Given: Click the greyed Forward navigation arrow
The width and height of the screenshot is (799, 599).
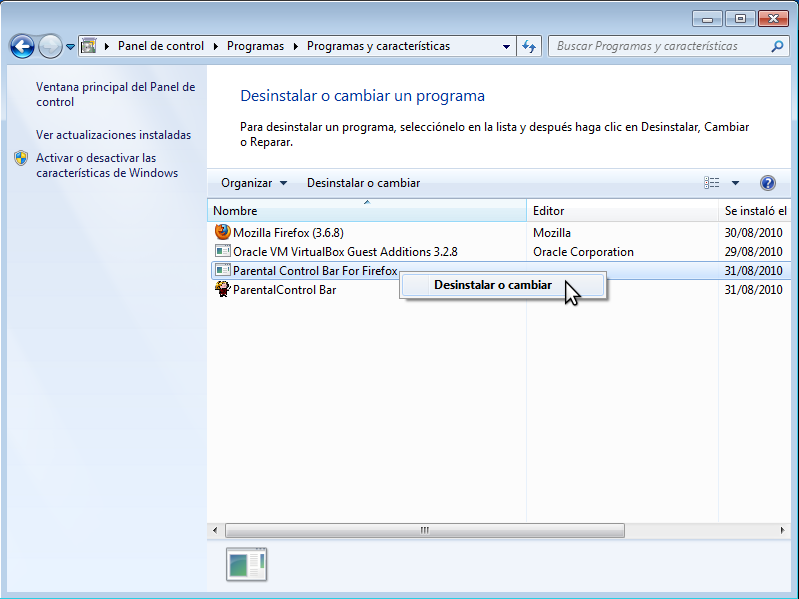Looking at the screenshot, I should click(x=50, y=47).
